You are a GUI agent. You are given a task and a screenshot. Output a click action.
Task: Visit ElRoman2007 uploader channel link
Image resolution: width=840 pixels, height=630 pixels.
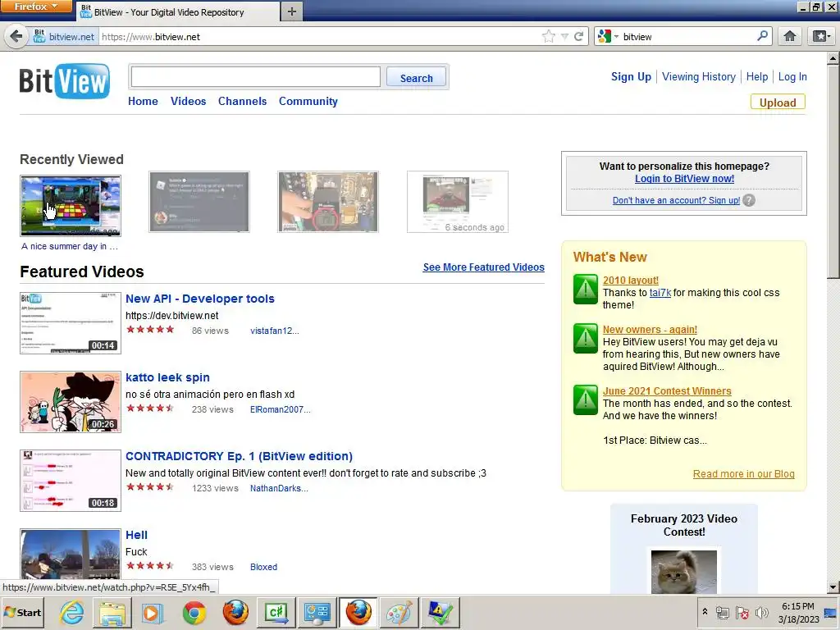pyautogui.click(x=281, y=410)
